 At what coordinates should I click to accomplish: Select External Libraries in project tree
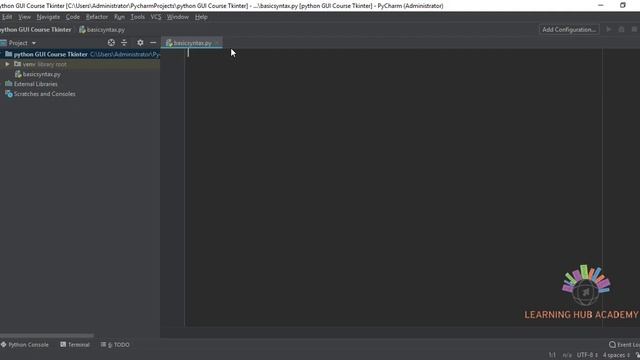tap(36, 84)
